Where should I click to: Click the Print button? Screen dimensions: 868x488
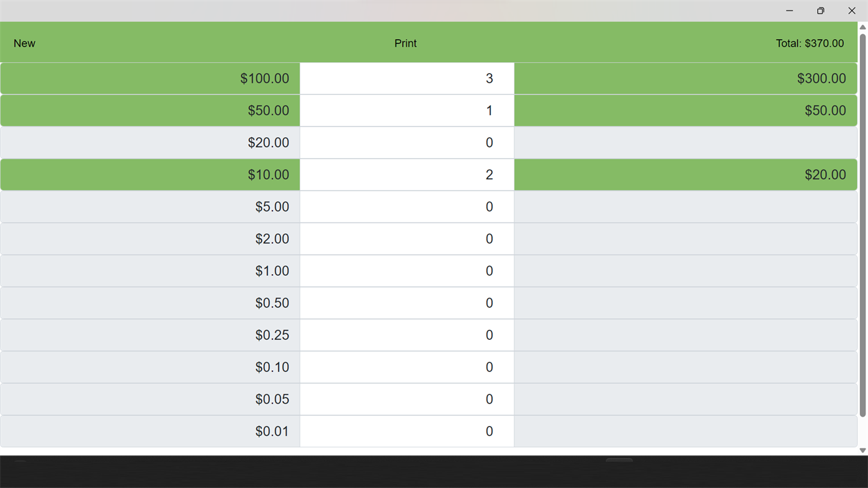406,43
